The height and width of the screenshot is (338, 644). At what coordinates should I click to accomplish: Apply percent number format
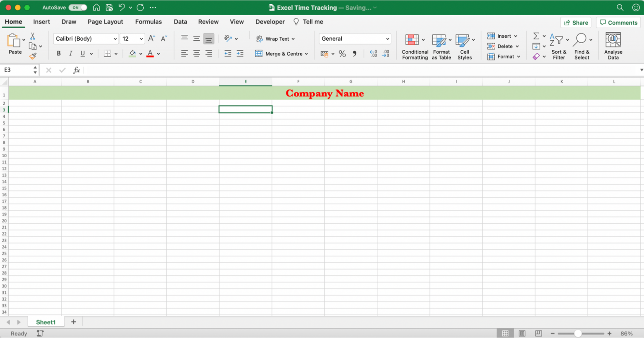click(342, 54)
